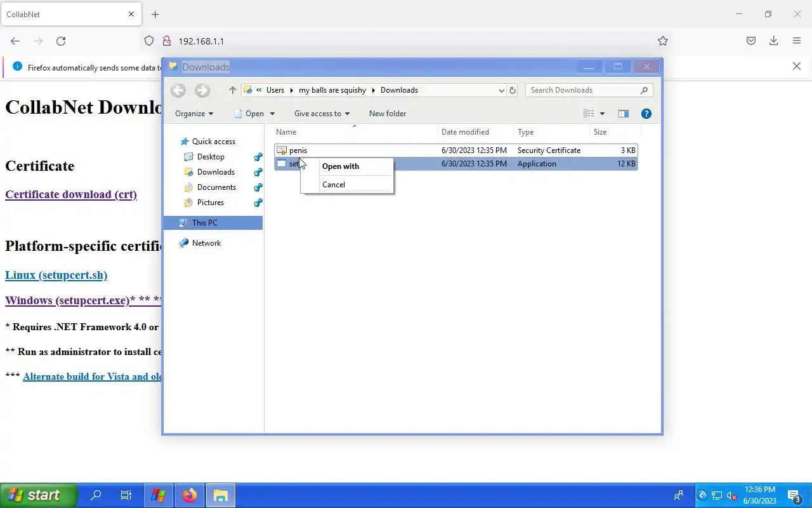The height and width of the screenshot is (508, 812).
Task: Dismiss the Firefox data notification bar
Action: [x=797, y=67]
